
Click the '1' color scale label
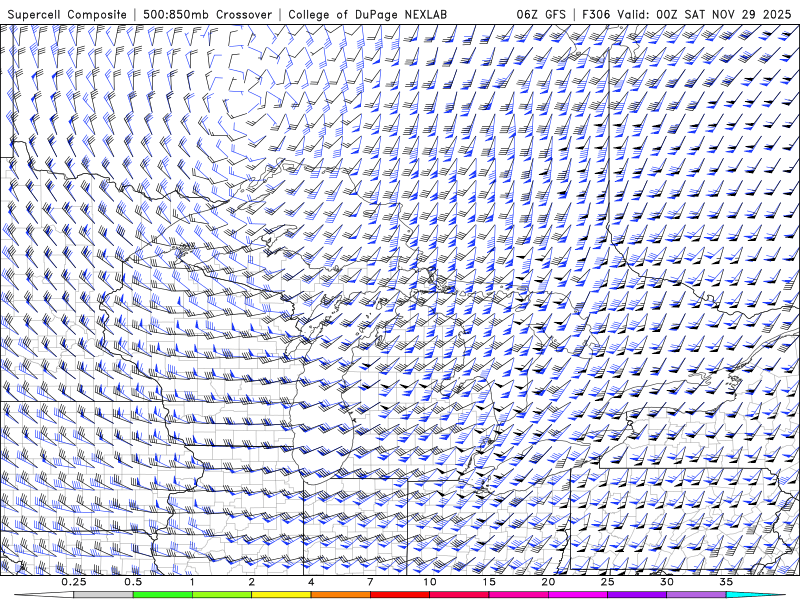[192, 582]
